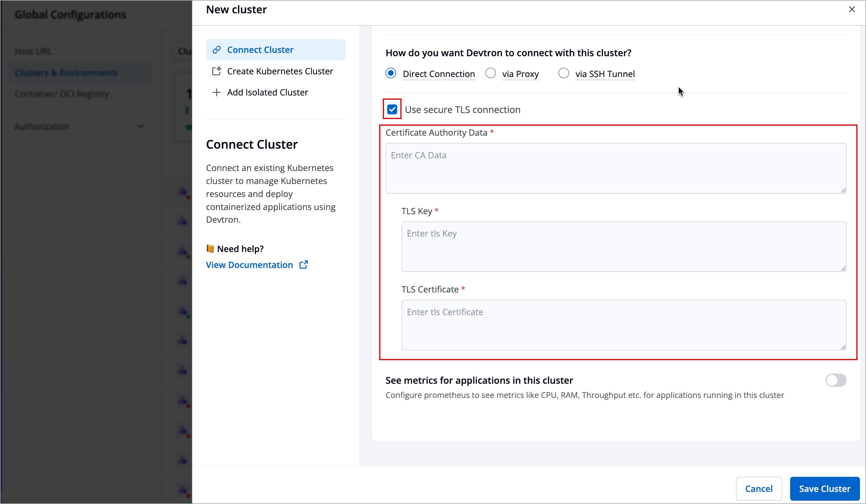Close the New cluster dialog

[852, 9]
